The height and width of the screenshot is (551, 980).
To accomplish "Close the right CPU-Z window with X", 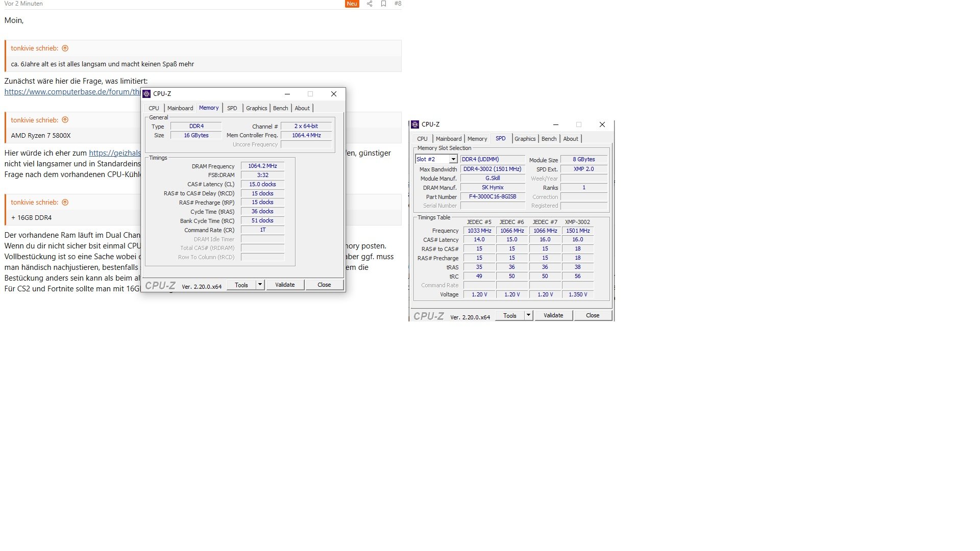I will click(602, 124).
